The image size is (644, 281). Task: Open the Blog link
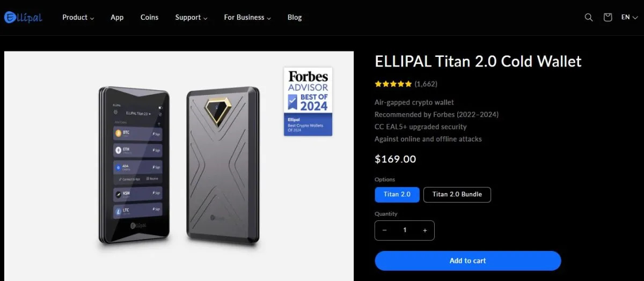pyautogui.click(x=295, y=17)
